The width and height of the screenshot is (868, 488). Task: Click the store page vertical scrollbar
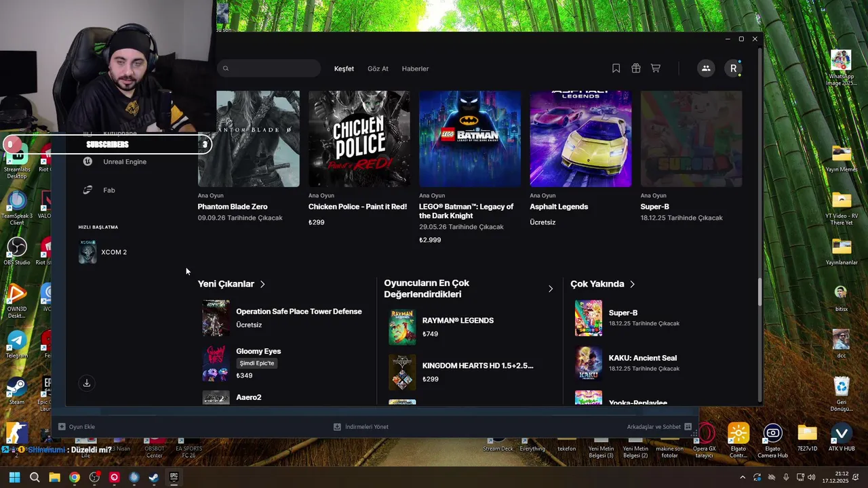pyautogui.click(x=759, y=291)
